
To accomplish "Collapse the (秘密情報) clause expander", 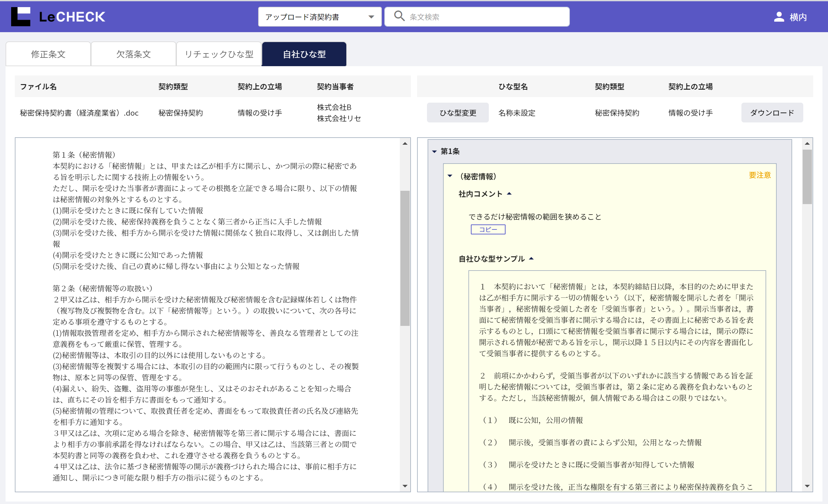I will tap(450, 176).
